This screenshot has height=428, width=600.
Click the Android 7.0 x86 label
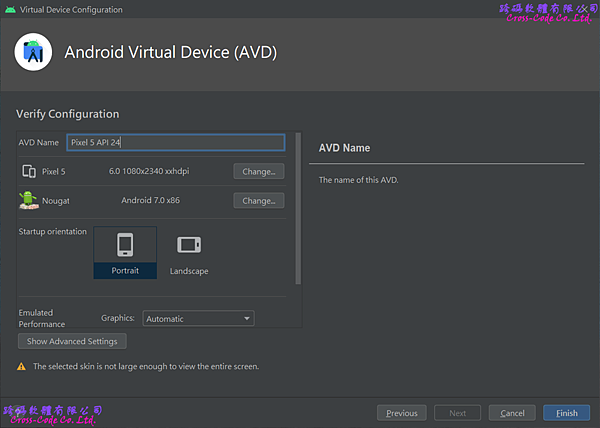click(x=149, y=201)
